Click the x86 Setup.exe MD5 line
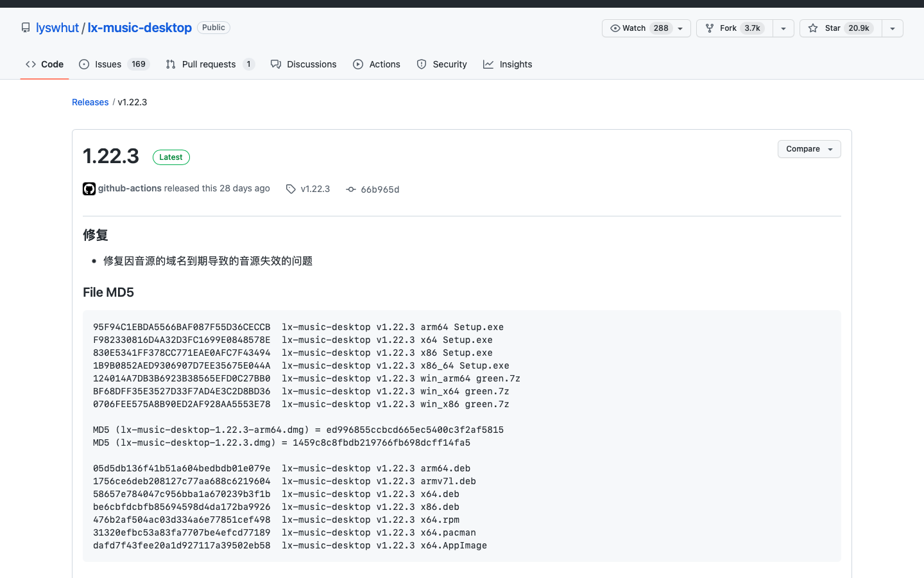The height and width of the screenshot is (578, 924). tap(293, 353)
